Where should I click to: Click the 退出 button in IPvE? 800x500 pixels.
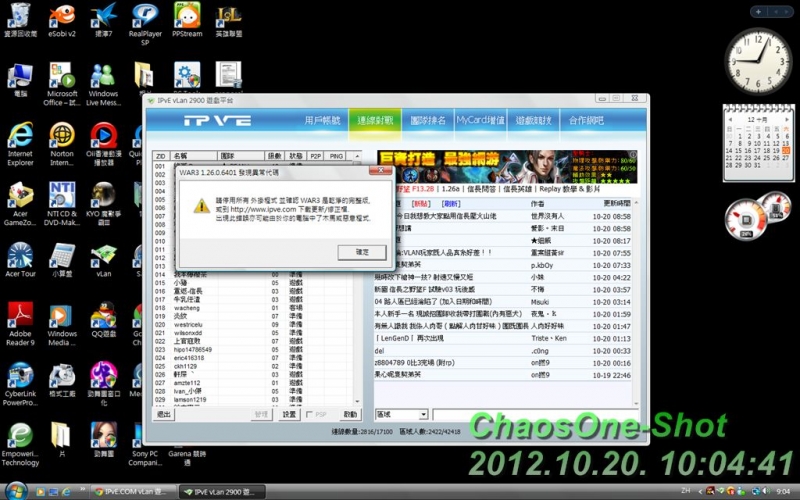pos(164,414)
